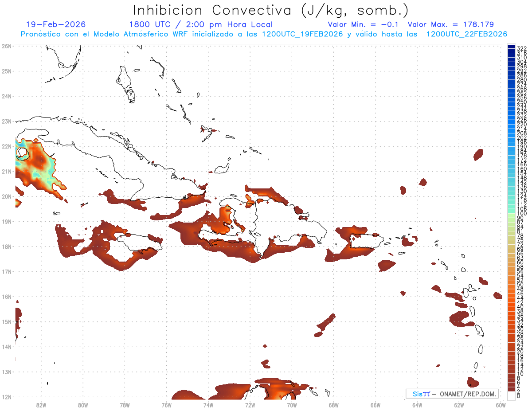Click the 14N latitude label

tap(7, 347)
